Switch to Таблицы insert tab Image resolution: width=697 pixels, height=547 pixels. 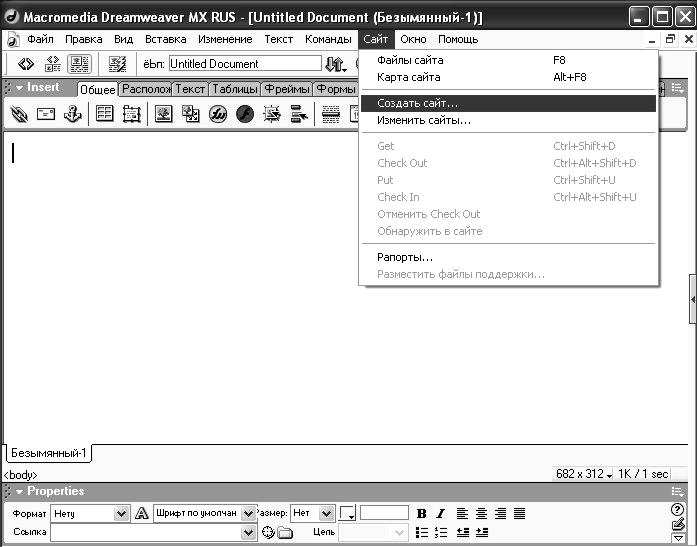[235, 89]
